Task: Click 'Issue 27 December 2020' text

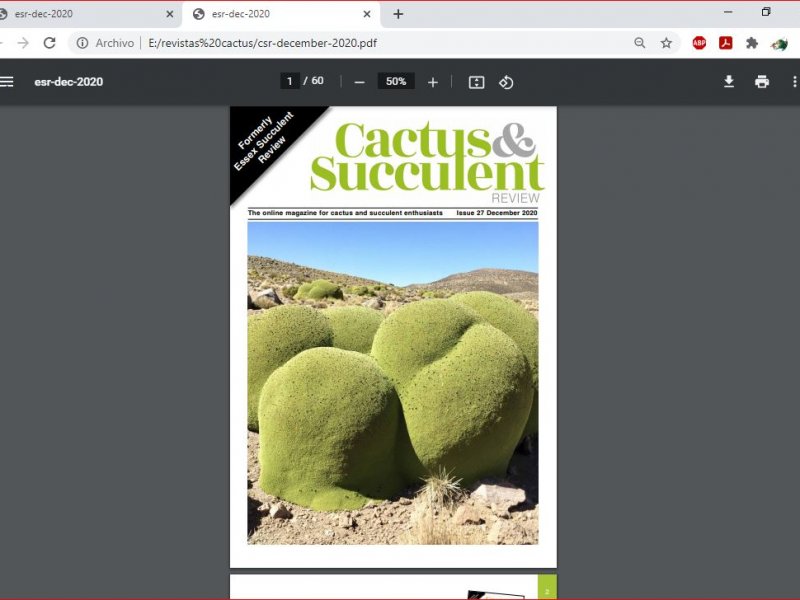Action: [496, 213]
